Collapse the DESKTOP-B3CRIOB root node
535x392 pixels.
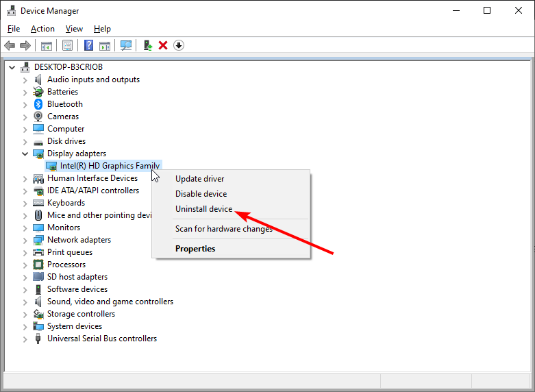click(12, 67)
